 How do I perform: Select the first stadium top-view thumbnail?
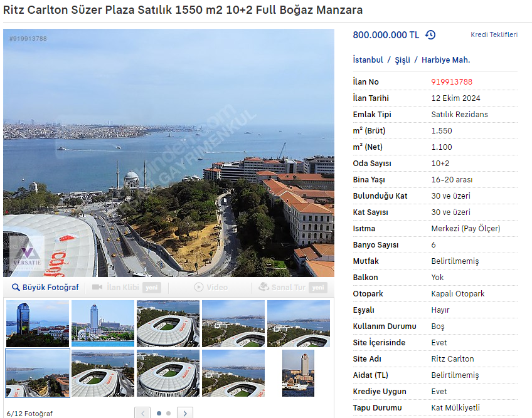(x=168, y=323)
